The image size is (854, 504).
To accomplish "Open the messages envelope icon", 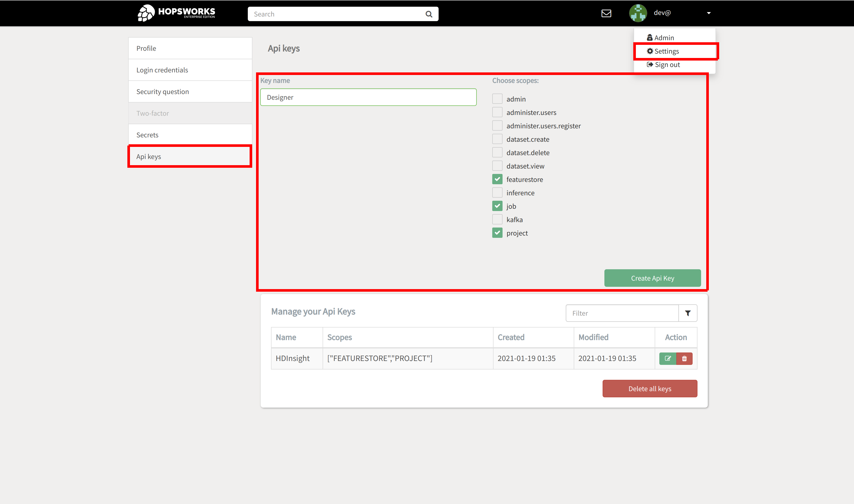I will 606,13.
